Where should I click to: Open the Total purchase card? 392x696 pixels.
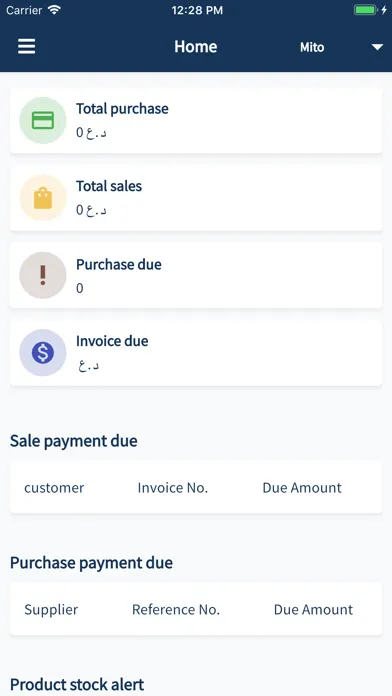pyautogui.click(x=196, y=120)
